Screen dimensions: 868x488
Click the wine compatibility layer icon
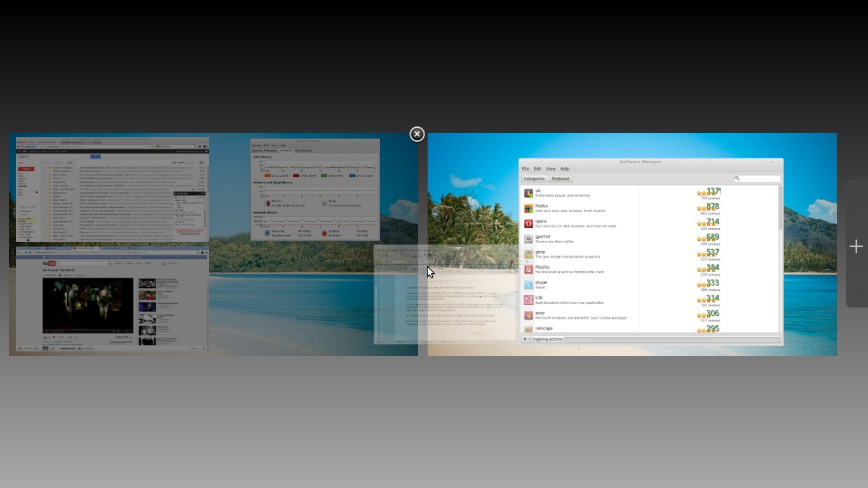[528, 315]
